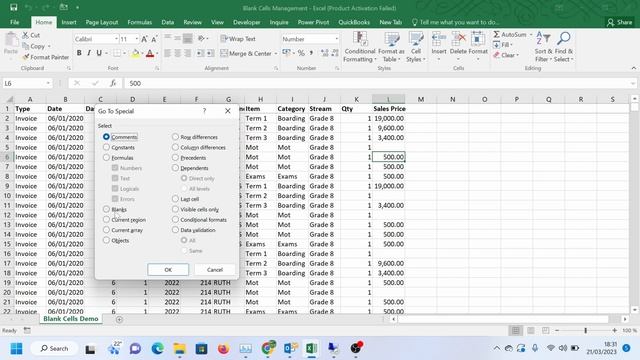Click the Format Painter brush
Image resolution: width=640 pixels, height=360 pixels.
[x=26, y=57]
